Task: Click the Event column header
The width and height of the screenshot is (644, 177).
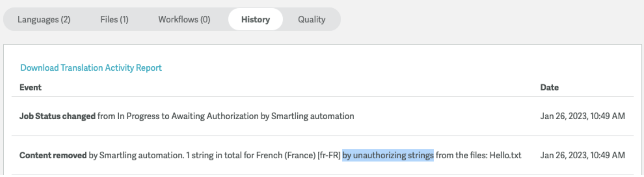Action: tap(30, 87)
